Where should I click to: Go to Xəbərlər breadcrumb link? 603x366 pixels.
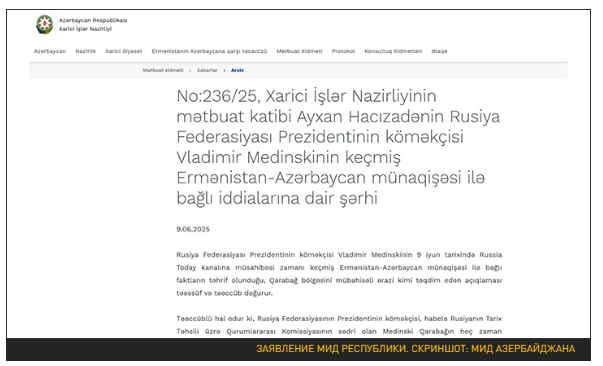[x=207, y=70]
